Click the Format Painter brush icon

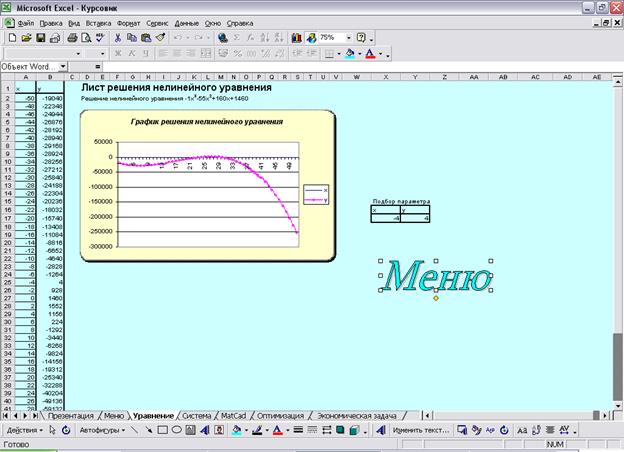coord(160,37)
